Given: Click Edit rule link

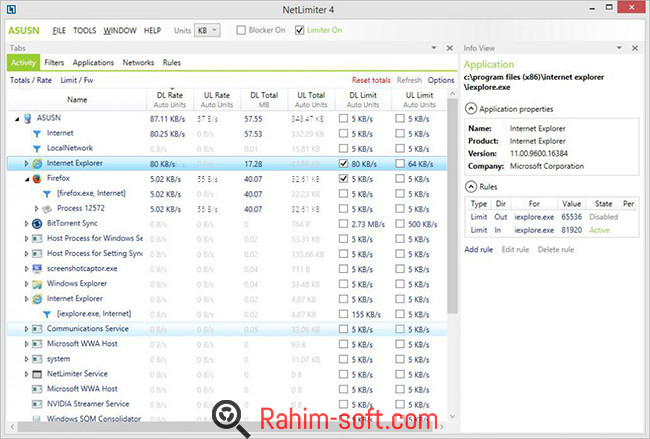Looking at the screenshot, I should pyautogui.click(x=515, y=250).
